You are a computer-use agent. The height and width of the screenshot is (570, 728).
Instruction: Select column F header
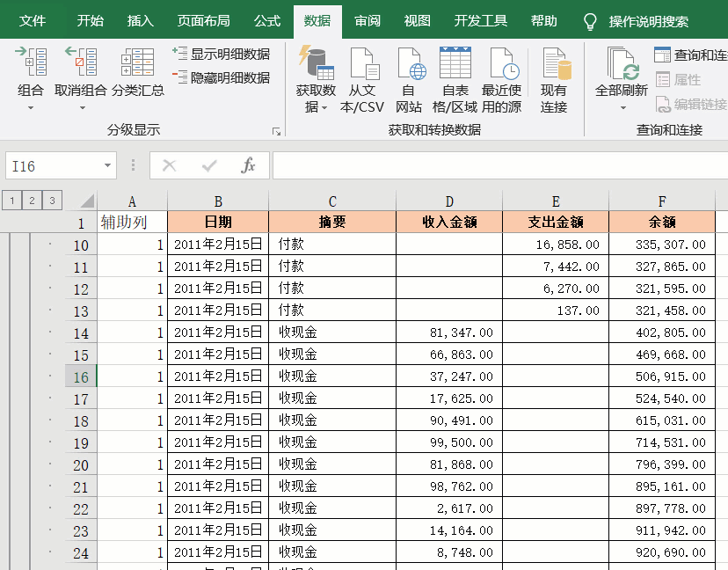[x=662, y=201]
